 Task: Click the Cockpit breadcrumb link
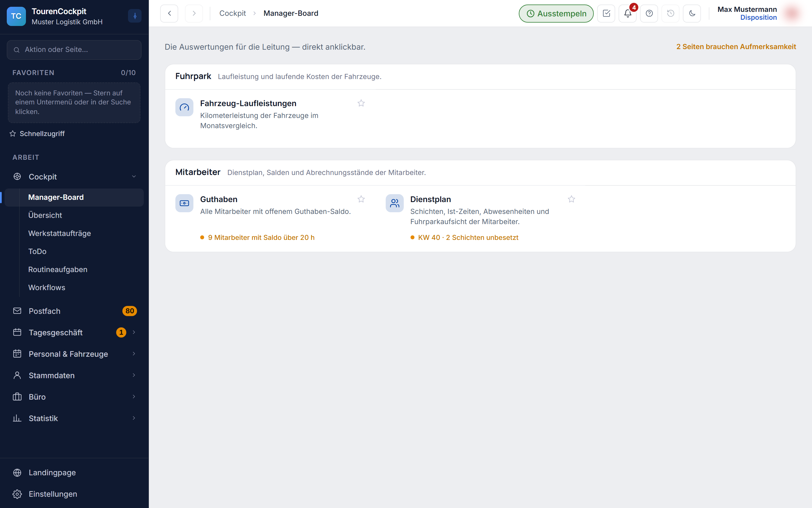click(x=233, y=14)
